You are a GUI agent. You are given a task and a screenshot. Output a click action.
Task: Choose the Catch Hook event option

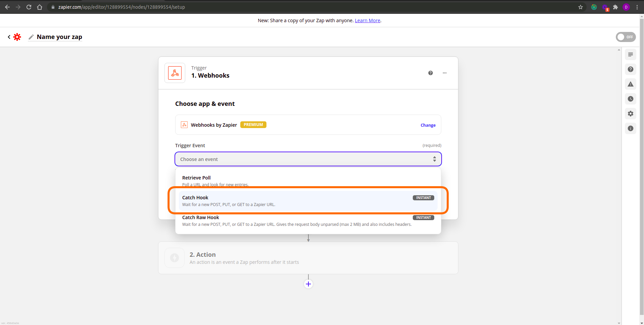click(x=308, y=201)
